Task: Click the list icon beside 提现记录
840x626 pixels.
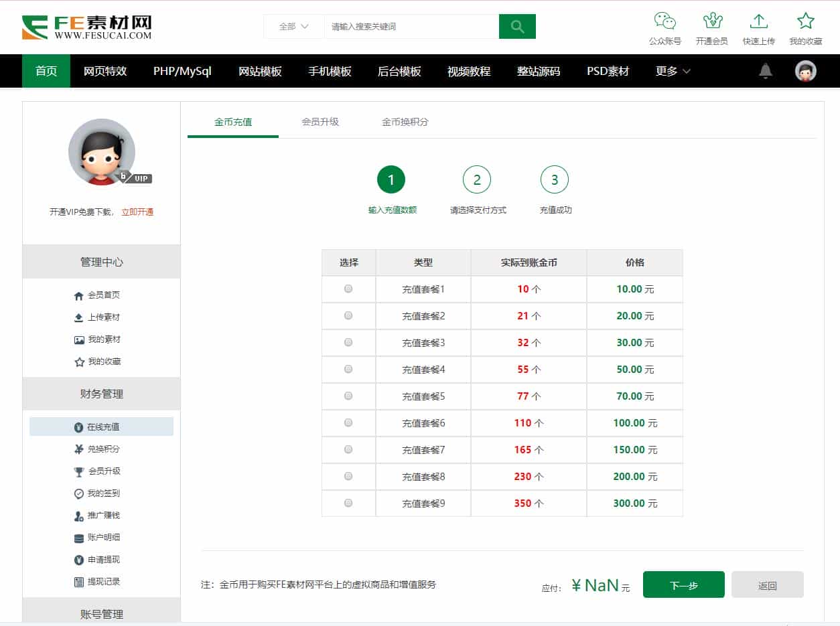Action: pos(79,582)
